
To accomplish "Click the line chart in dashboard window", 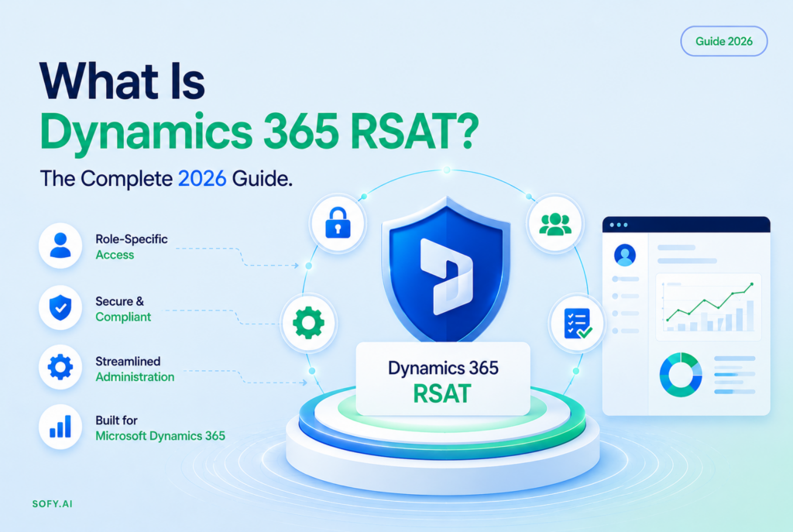I will (709, 307).
